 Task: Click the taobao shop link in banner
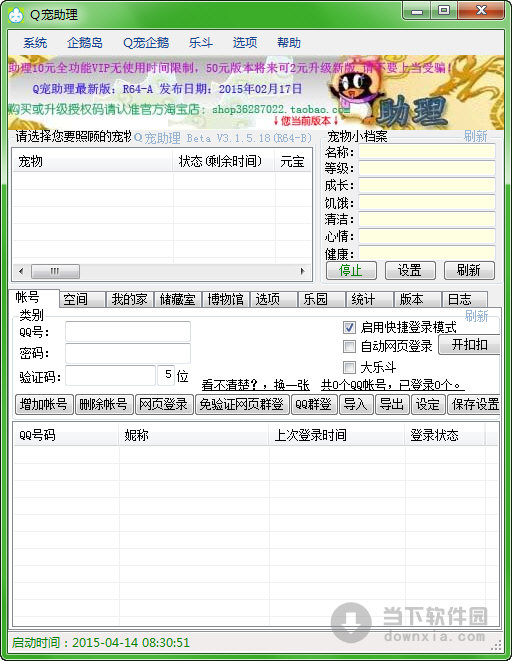(281, 110)
